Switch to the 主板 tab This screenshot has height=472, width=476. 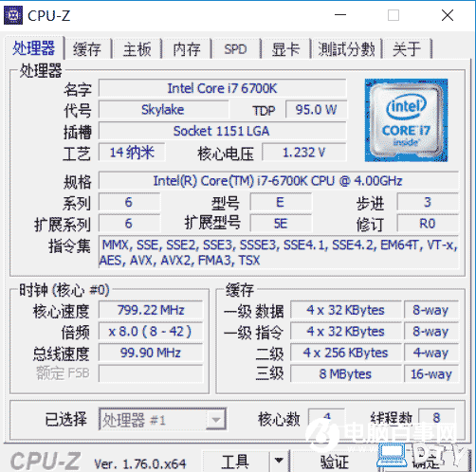coord(137,49)
